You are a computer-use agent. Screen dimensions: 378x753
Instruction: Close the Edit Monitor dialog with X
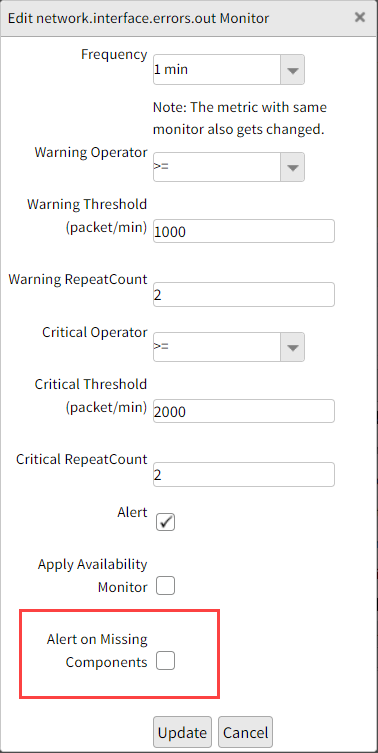[x=360, y=18]
